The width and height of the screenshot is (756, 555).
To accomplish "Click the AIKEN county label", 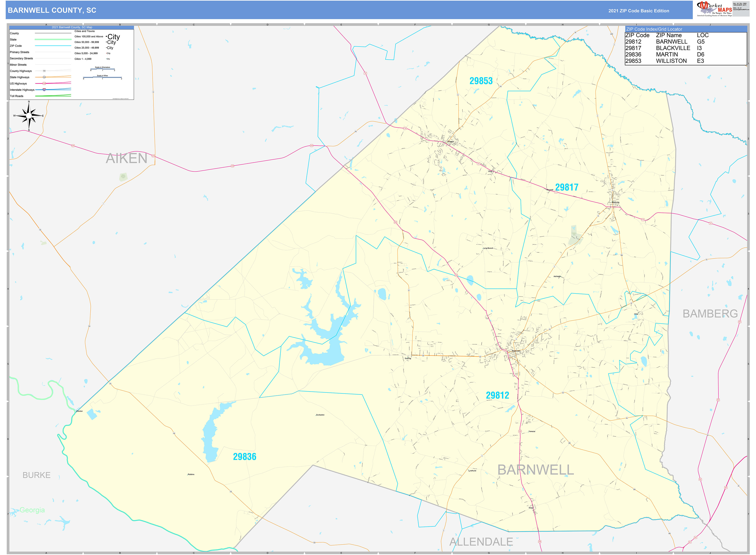I will [x=126, y=159].
